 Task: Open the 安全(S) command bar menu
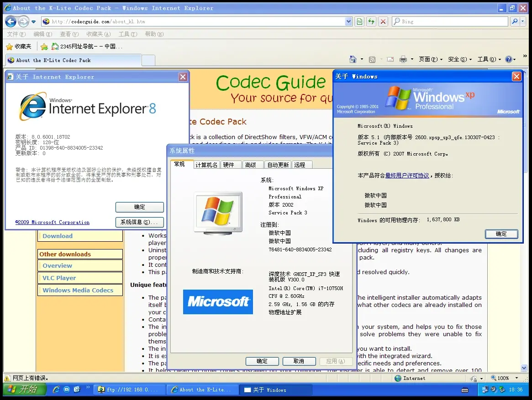(460, 59)
